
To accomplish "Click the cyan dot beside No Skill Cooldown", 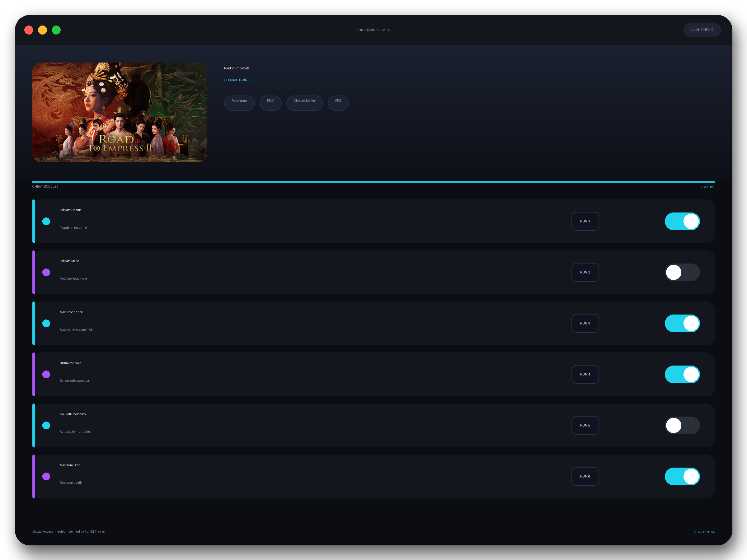I will point(46,425).
